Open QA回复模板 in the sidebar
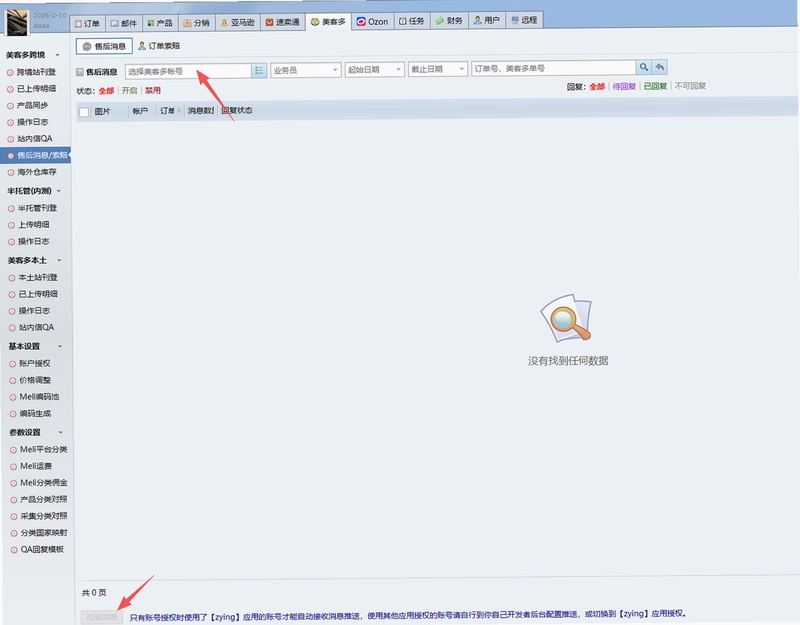 point(42,549)
